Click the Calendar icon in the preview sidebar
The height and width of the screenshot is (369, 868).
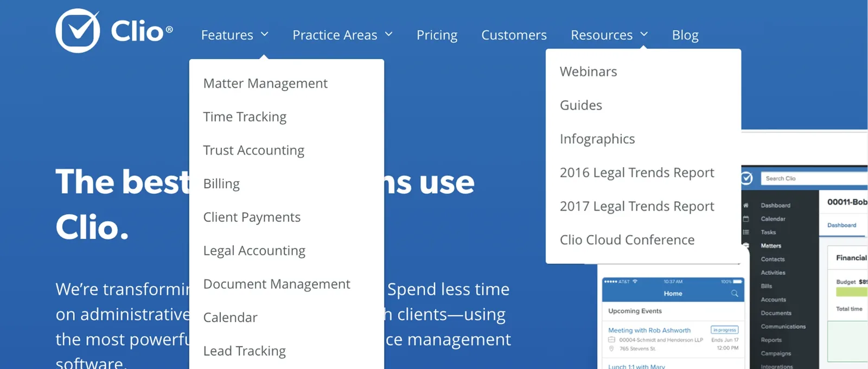(x=746, y=219)
